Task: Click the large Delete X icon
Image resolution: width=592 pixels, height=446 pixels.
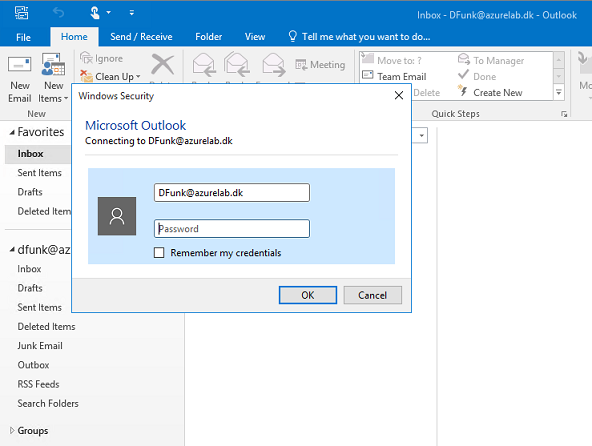Action: (162, 64)
